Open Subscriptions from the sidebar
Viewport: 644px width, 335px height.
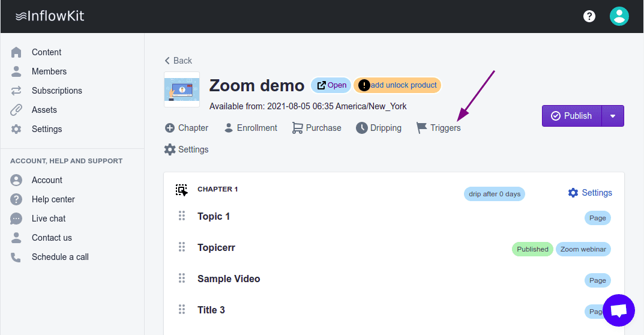pyautogui.click(x=56, y=91)
